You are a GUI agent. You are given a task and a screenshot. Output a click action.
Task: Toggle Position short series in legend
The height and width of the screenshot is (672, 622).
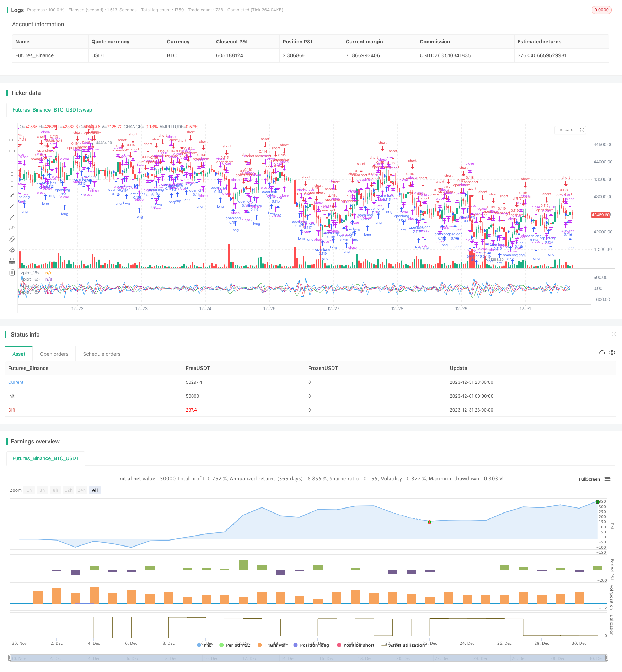coord(355,645)
